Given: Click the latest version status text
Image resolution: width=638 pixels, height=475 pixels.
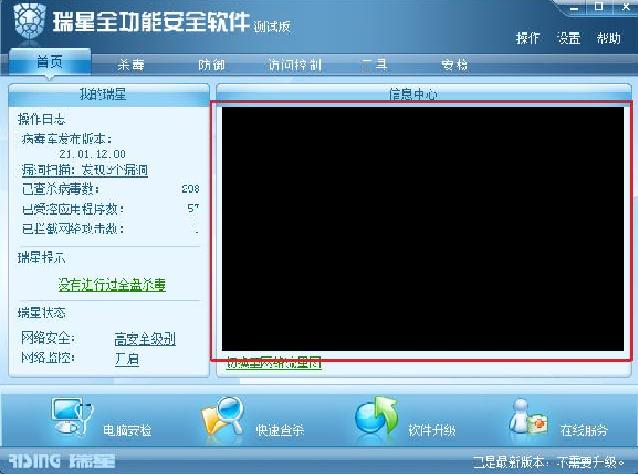Looking at the screenshot, I should (x=548, y=462).
